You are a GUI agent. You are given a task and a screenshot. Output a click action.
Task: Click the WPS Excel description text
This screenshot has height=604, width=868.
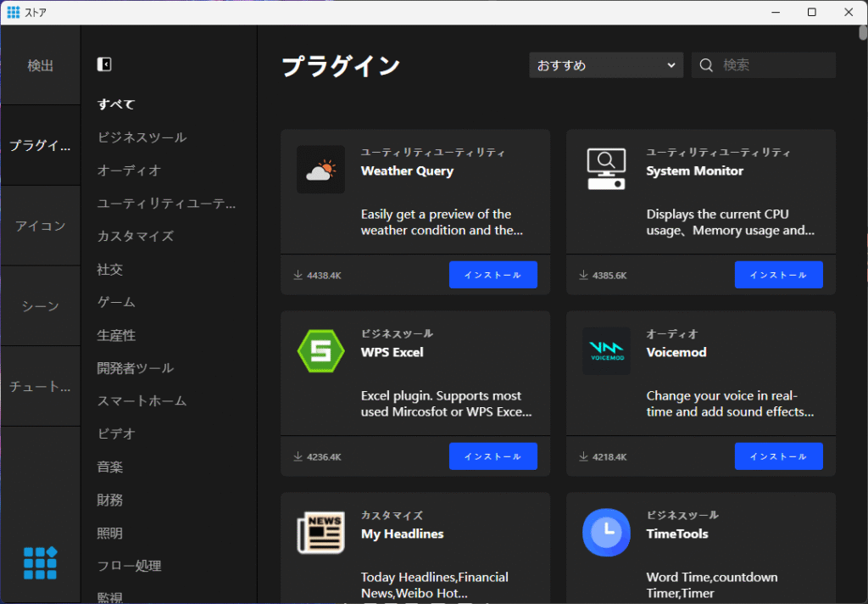[446, 404]
